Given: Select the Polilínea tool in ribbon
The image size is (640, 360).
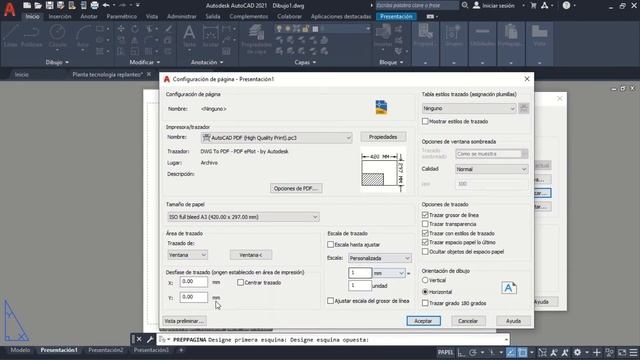Looking at the screenshot, I should [x=31, y=36].
